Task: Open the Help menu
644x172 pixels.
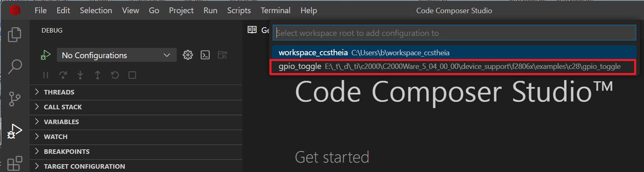Action: click(309, 10)
